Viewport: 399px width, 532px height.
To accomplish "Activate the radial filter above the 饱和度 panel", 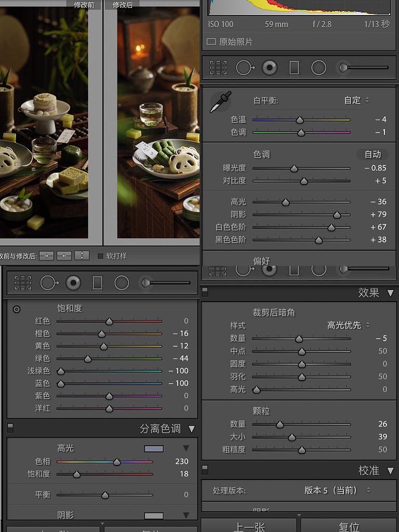I will 122,282.
